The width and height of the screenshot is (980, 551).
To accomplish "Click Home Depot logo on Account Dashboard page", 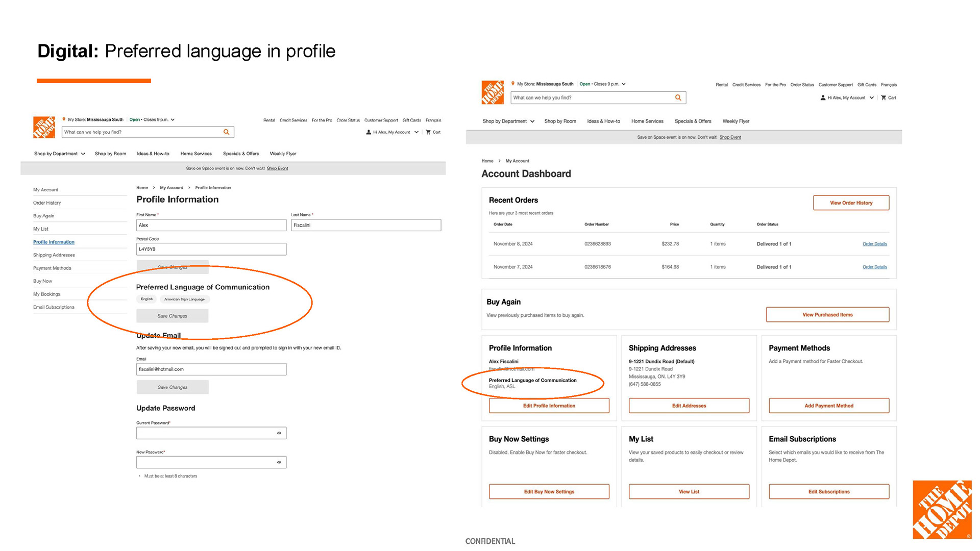I will pyautogui.click(x=493, y=92).
